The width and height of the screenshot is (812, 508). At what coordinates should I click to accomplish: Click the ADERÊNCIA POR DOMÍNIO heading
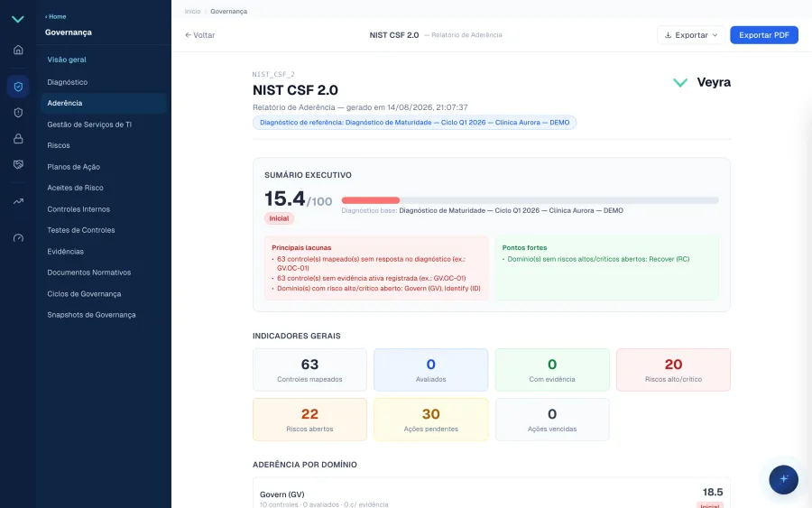[305, 465]
